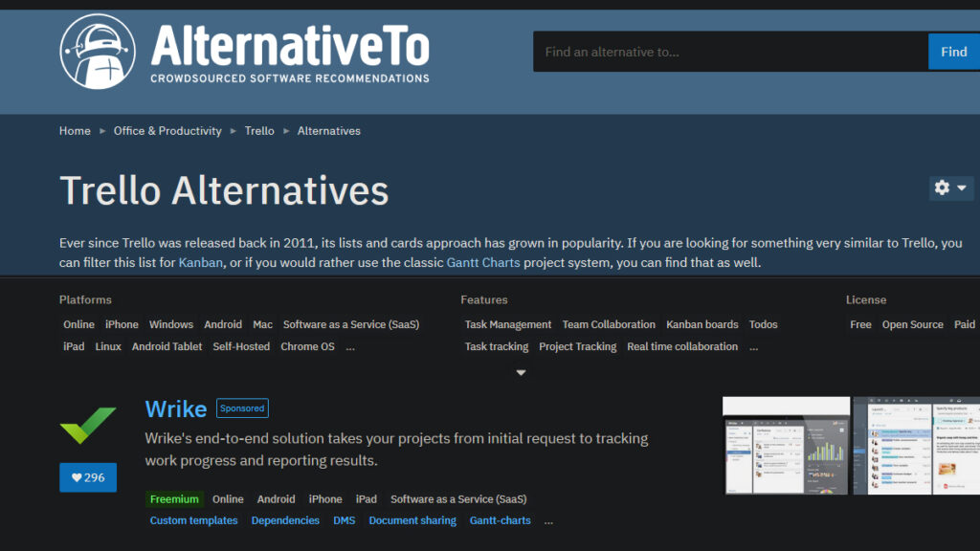980x551 pixels.
Task: Click Wrike's description text
Action: tap(396, 450)
